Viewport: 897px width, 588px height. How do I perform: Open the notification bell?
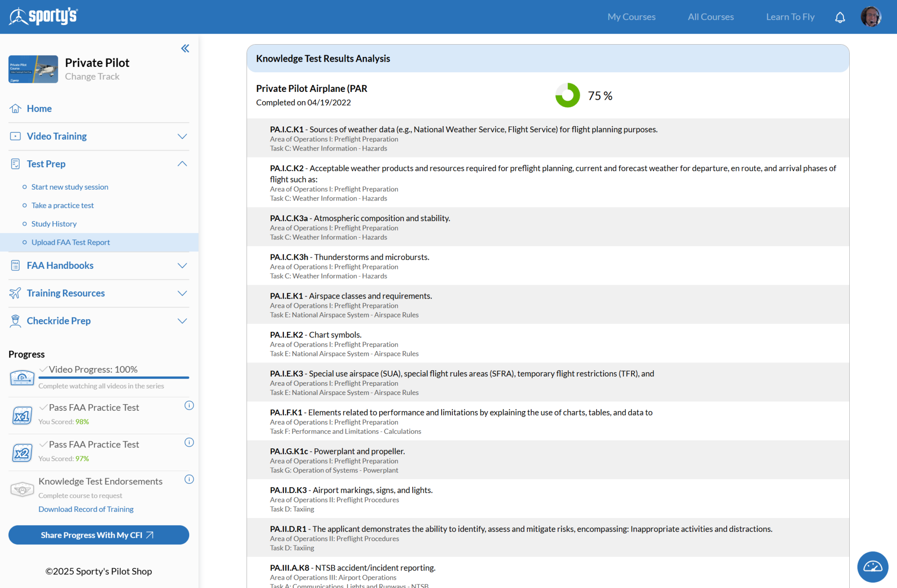click(840, 17)
